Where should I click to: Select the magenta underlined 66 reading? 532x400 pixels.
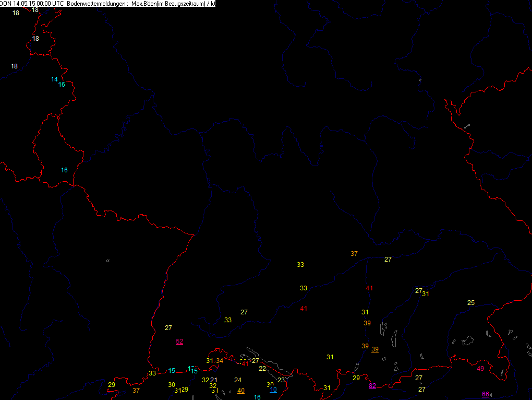click(486, 394)
